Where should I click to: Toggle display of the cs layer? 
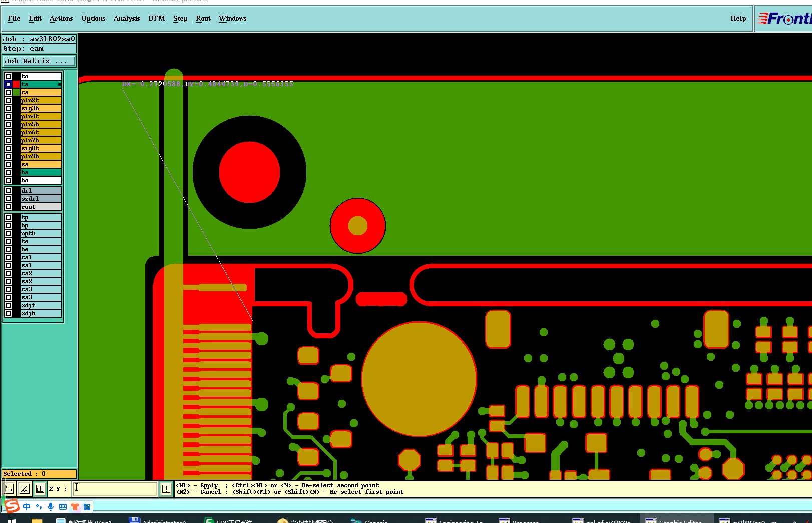click(x=8, y=92)
